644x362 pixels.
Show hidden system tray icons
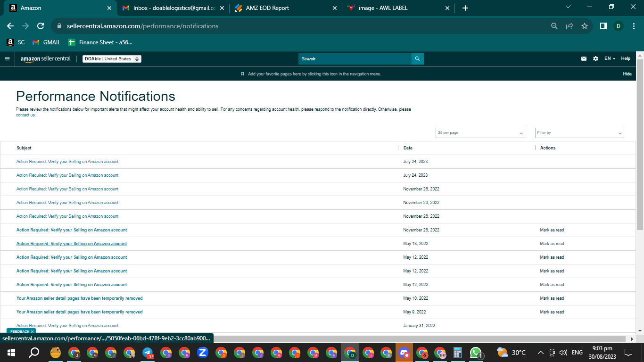pos(540,353)
